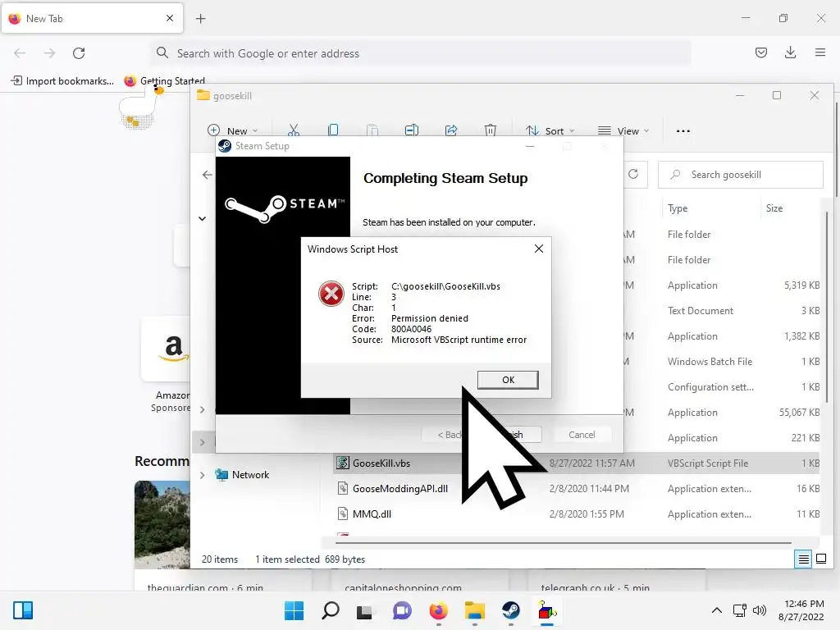Click the Firefox address bar

click(421, 53)
